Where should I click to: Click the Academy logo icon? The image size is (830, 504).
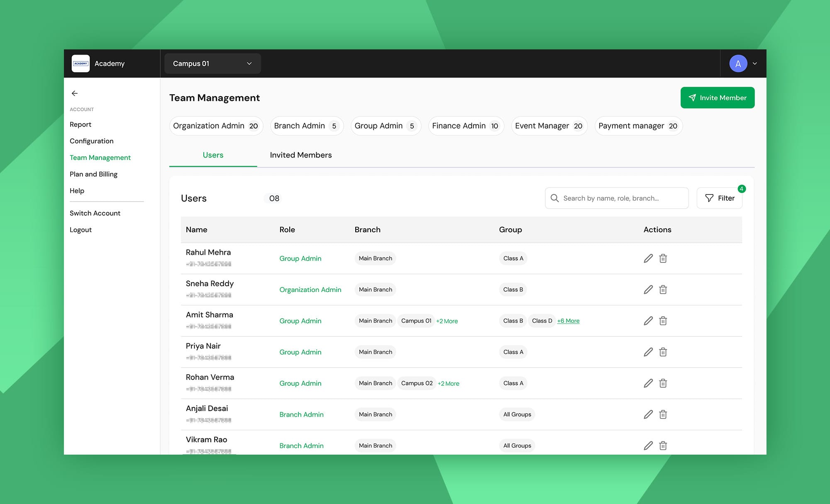click(81, 63)
